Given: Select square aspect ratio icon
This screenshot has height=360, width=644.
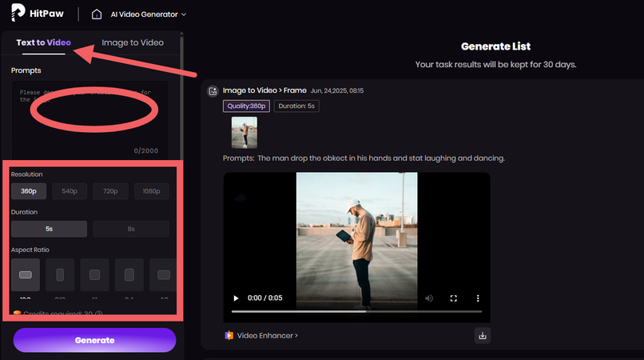Looking at the screenshot, I should tap(94, 275).
